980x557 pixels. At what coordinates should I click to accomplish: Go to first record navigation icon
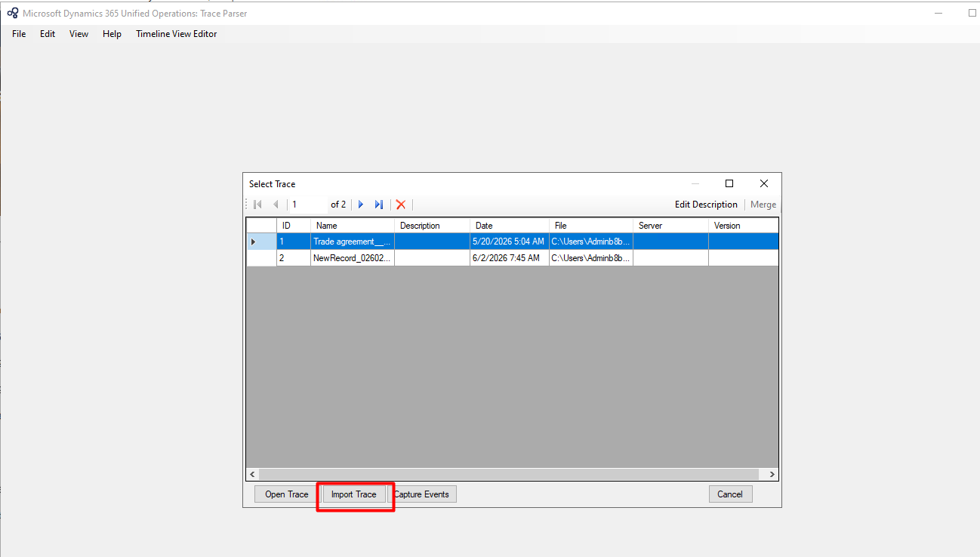[x=257, y=205]
